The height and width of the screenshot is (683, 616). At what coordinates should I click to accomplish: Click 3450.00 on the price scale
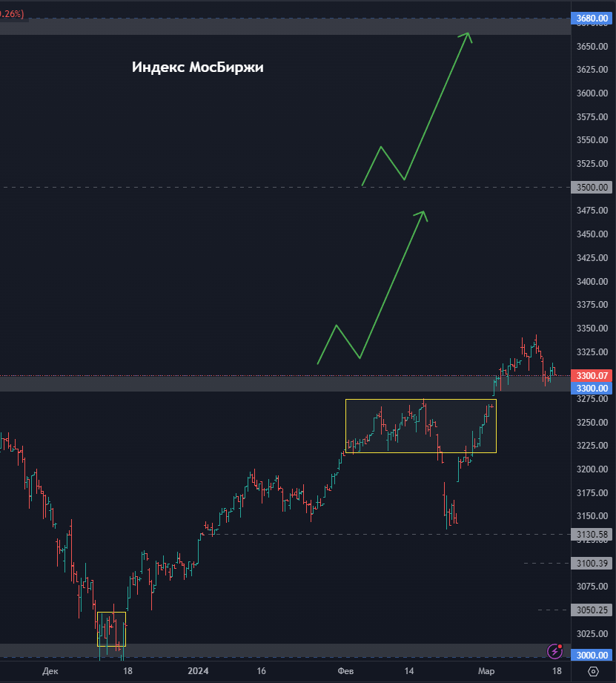pos(592,234)
